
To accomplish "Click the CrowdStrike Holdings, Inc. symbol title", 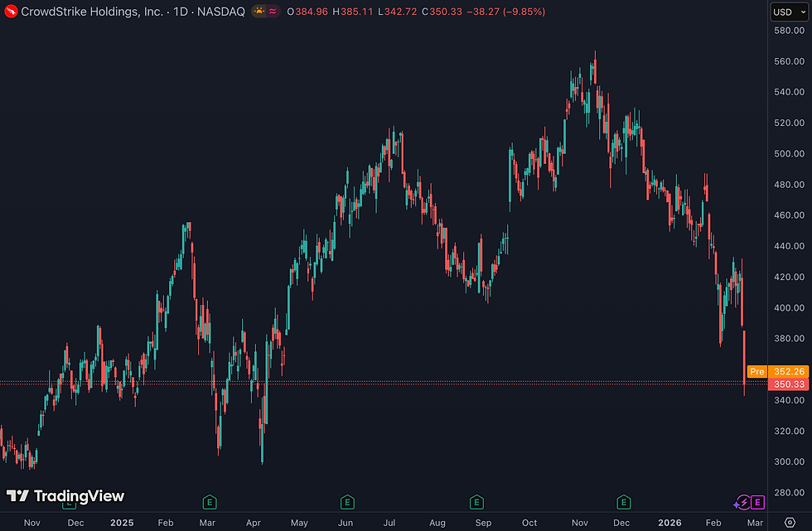I will pos(92,12).
